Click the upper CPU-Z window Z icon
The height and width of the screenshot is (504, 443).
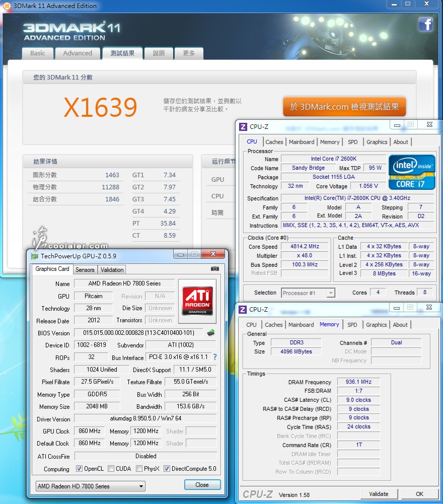[x=243, y=127]
